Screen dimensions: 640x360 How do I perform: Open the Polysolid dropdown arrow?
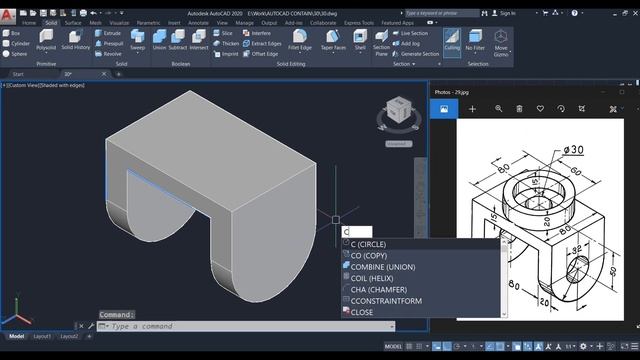click(46, 53)
